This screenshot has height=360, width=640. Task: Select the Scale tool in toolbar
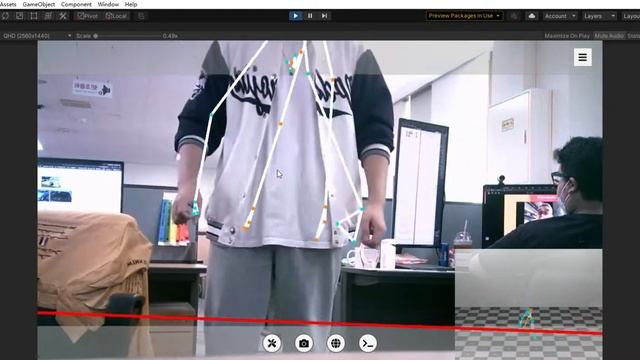[20, 16]
